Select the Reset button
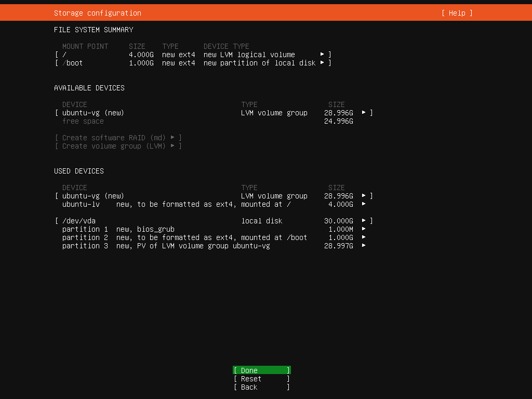Viewport: 532px width, 399px height. tap(261, 379)
